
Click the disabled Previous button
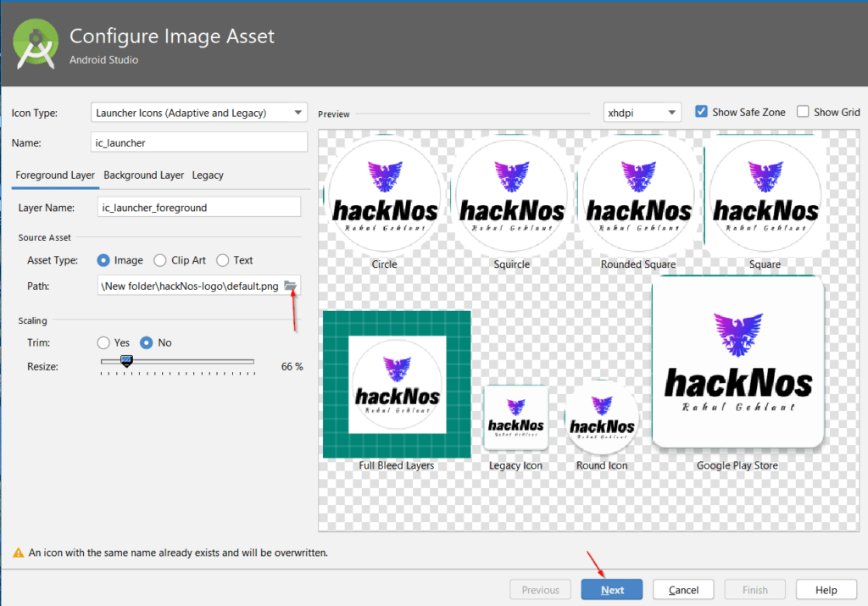540,589
